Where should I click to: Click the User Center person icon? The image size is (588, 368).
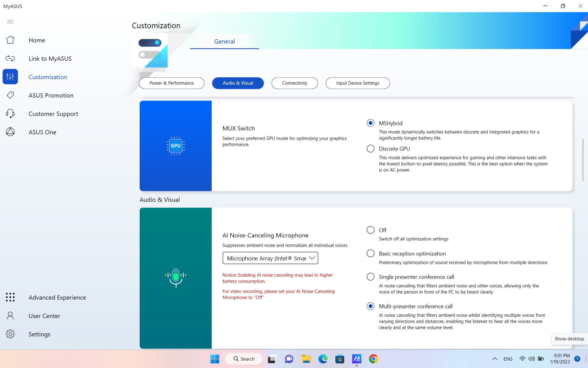point(10,316)
